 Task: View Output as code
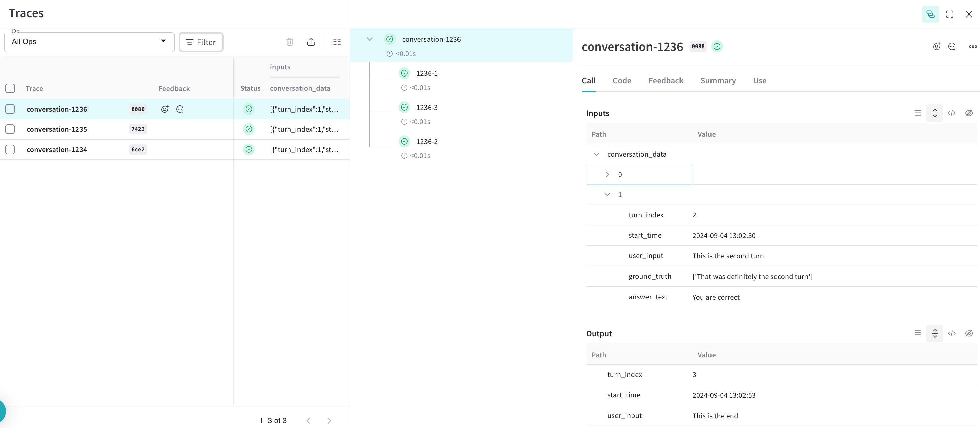coord(951,333)
